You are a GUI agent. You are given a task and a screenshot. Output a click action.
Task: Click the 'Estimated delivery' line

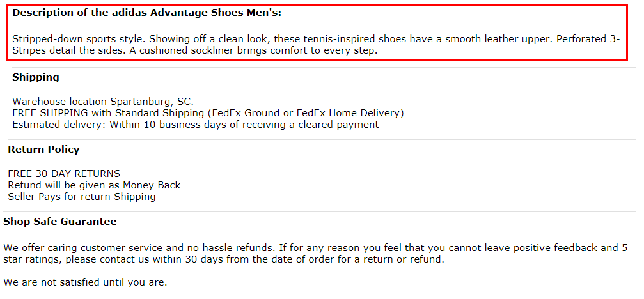196,125
